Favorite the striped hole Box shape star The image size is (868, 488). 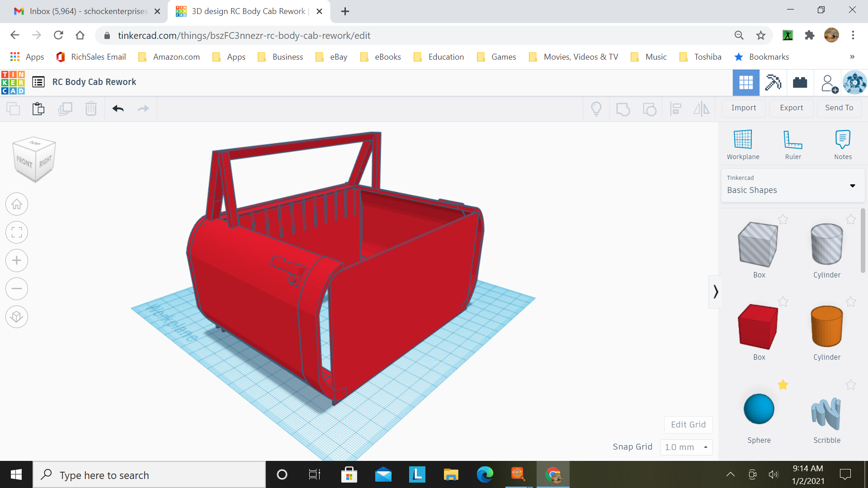(783, 220)
